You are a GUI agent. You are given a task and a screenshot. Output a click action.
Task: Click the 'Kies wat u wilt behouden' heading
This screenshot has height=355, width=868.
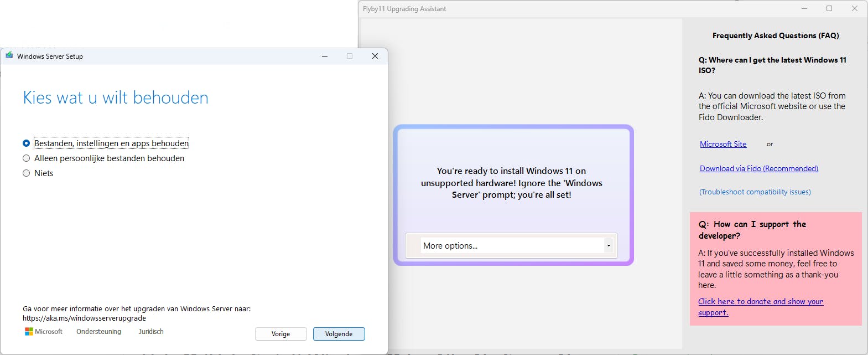116,97
